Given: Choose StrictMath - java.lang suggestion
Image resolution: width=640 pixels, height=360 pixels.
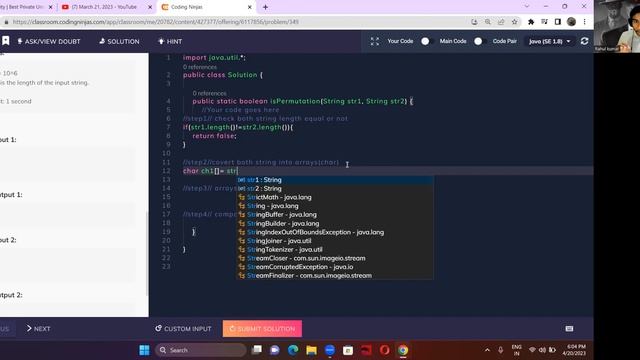Looking at the screenshot, I should 335,197.
